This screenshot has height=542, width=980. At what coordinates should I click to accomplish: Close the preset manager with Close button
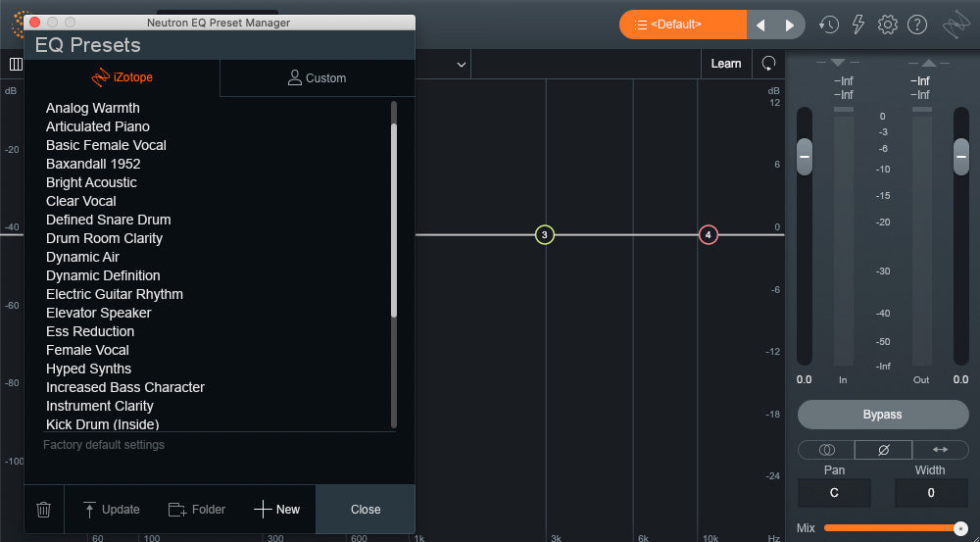[x=366, y=510]
